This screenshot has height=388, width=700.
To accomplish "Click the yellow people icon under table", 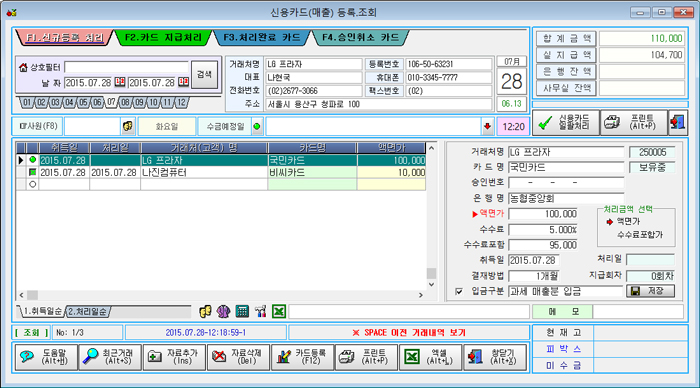I will tap(205, 311).
